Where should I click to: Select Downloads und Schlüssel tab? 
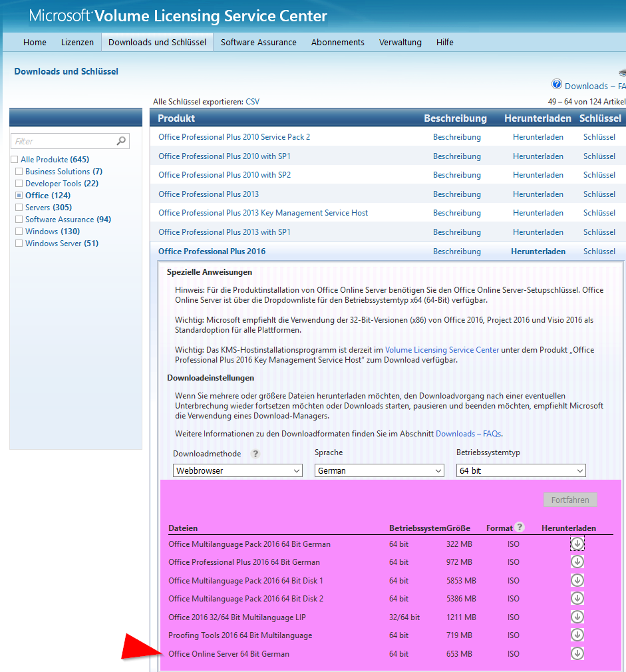point(157,43)
